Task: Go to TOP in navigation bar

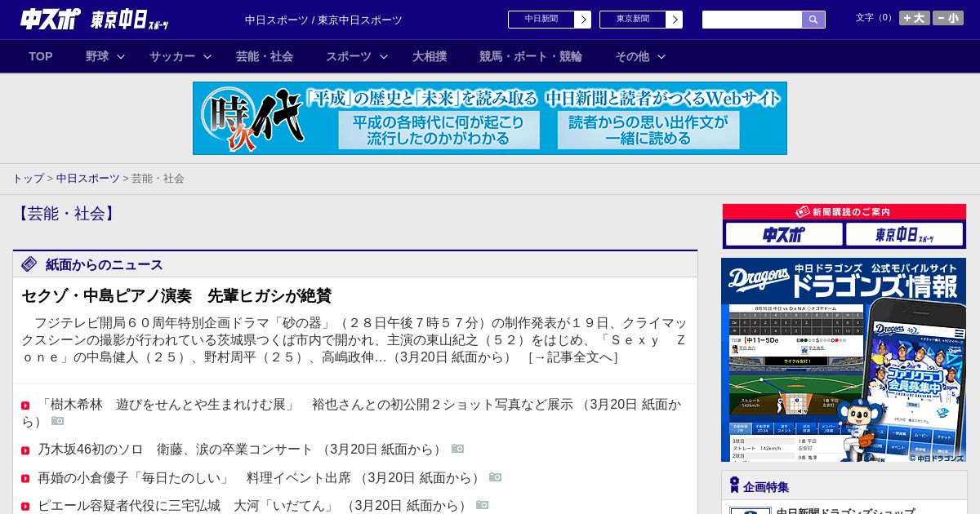Action: (x=41, y=56)
